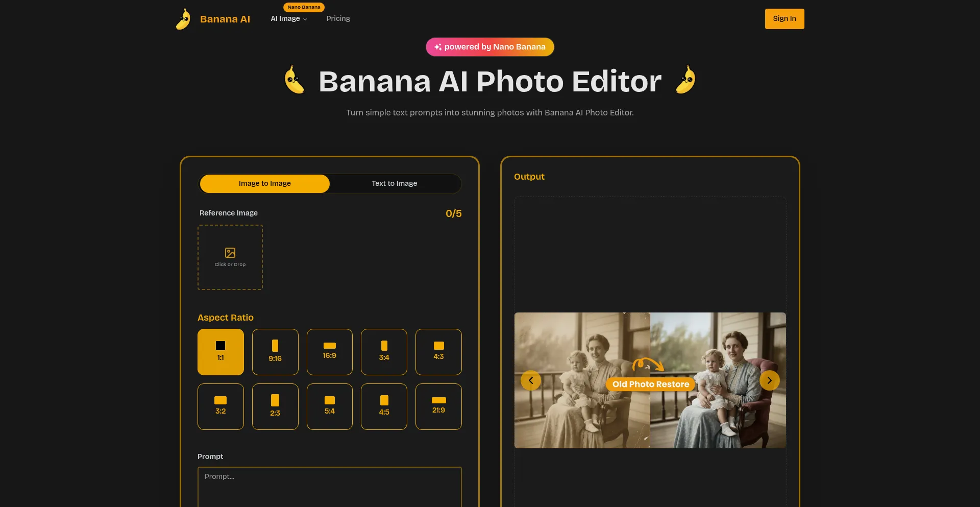
Task: Select the 2:3 aspect ratio tile
Action: click(275, 406)
